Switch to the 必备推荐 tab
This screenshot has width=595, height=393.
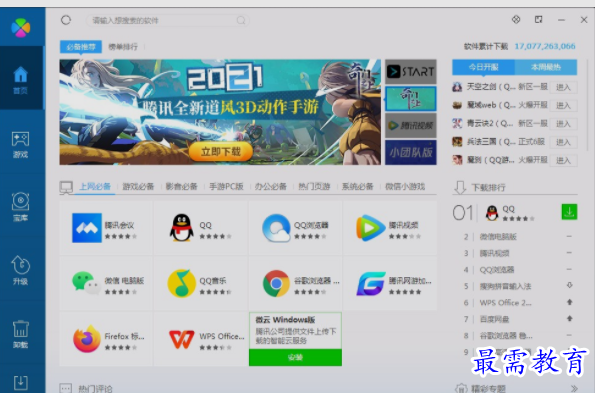(x=81, y=47)
